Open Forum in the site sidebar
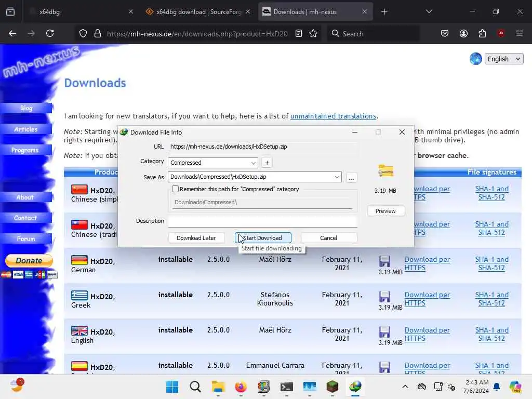 click(x=26, y=239)
